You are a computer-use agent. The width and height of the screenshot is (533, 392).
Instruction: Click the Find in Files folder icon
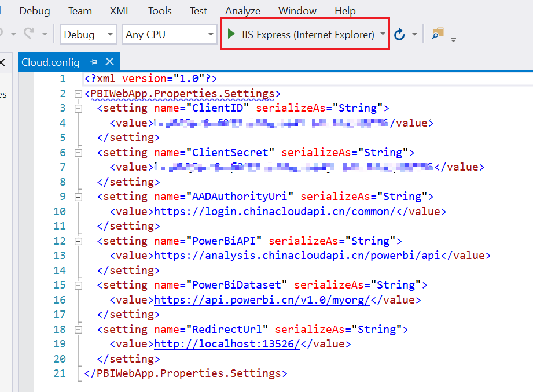point(438,34)
